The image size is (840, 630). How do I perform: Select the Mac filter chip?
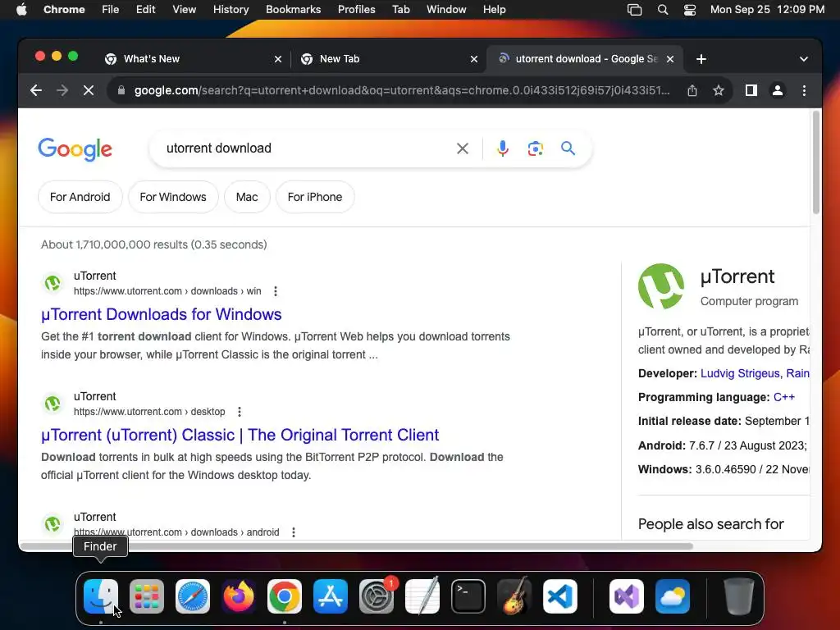247,197
